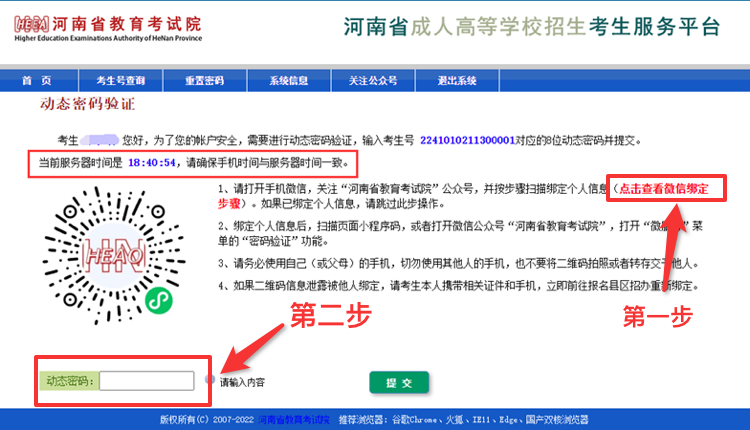Go to the 关注公众号 menu item

coord(373,80)
